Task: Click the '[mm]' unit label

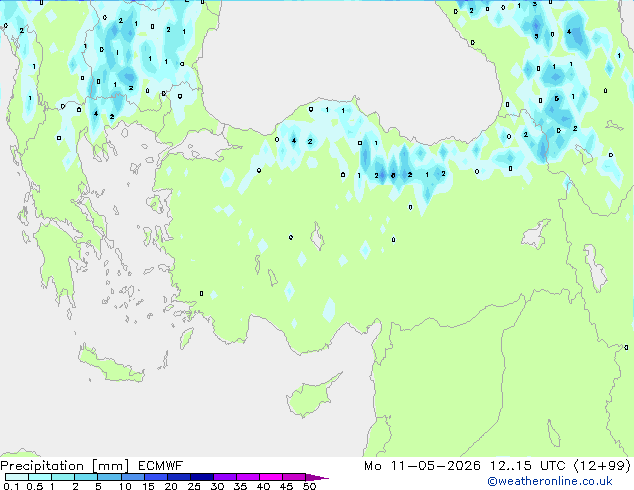Action: (110, 466)
